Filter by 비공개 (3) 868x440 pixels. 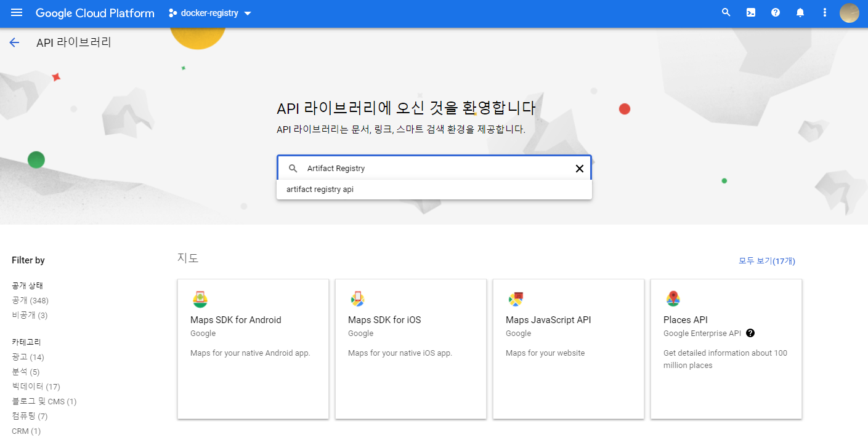(x=30, y=315)
